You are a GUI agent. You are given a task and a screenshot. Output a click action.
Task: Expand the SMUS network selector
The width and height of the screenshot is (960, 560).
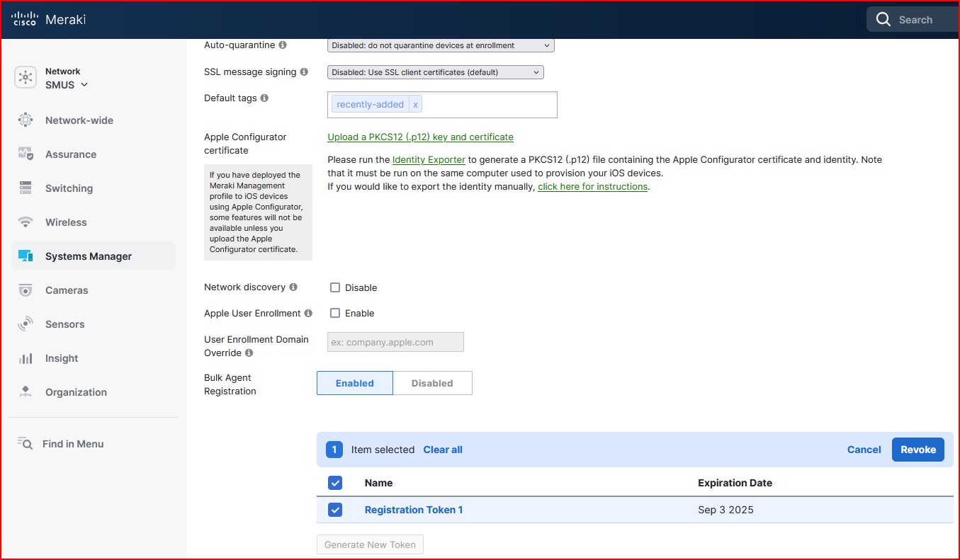click(x=67, y=85)
